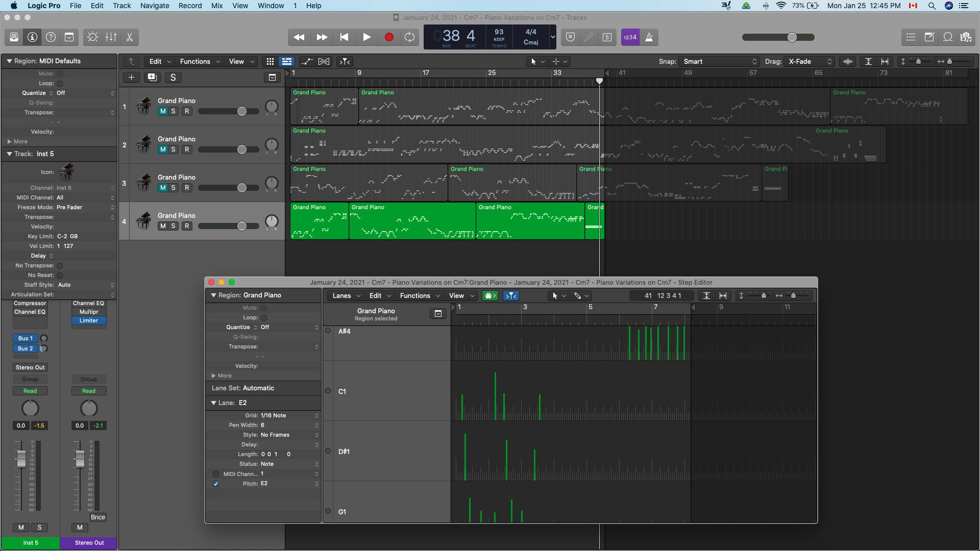Viewport: 980px width, 551px height.
Task: Open the Note Pads
Action: (x=929, y=37)
